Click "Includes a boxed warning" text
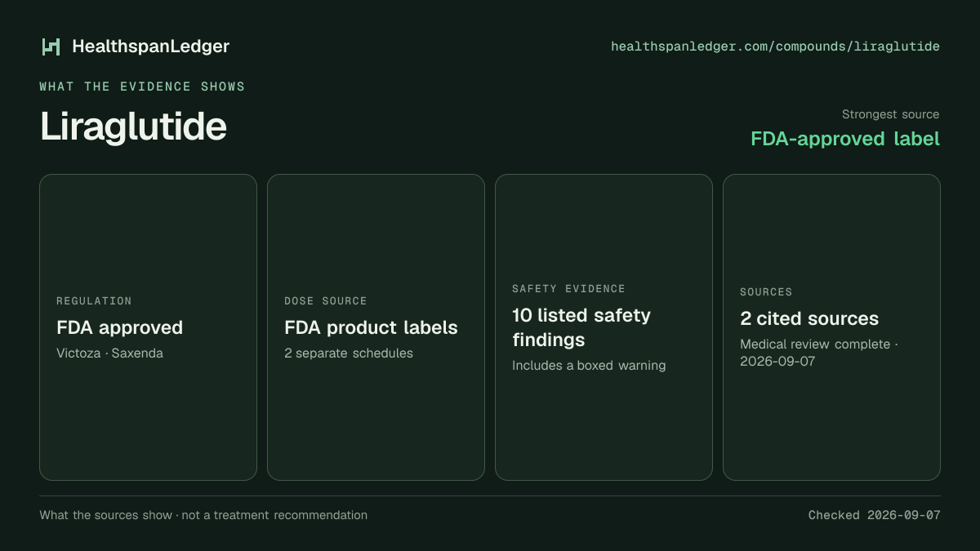The width and height of the screenshot is (980, 551). click(x=589, y=366)
